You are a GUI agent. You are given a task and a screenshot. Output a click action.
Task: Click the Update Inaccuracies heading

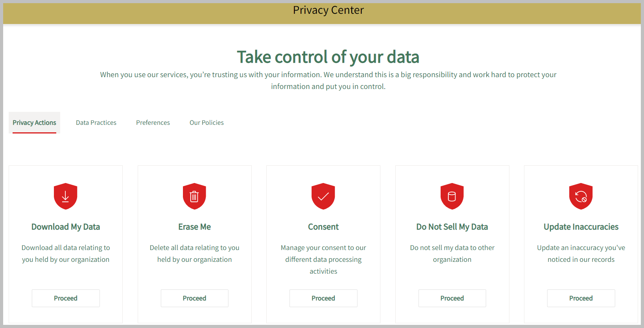[x=581, y=227]
